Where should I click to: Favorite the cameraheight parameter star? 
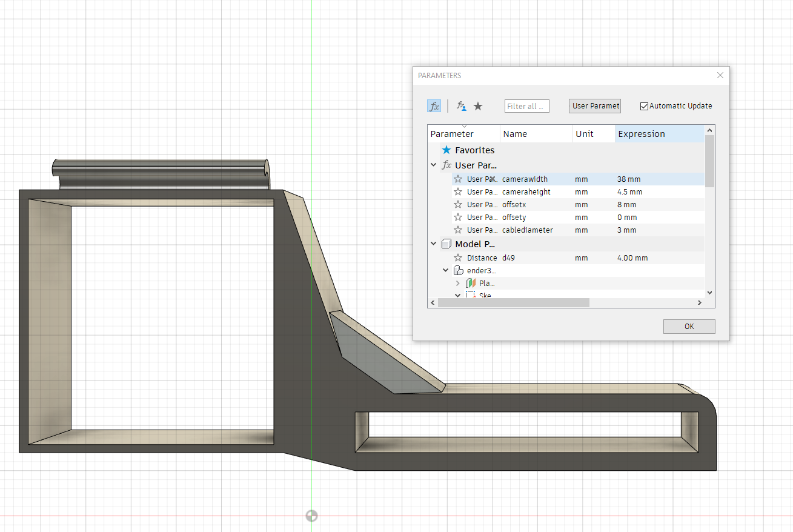click(x=458, y=192)
